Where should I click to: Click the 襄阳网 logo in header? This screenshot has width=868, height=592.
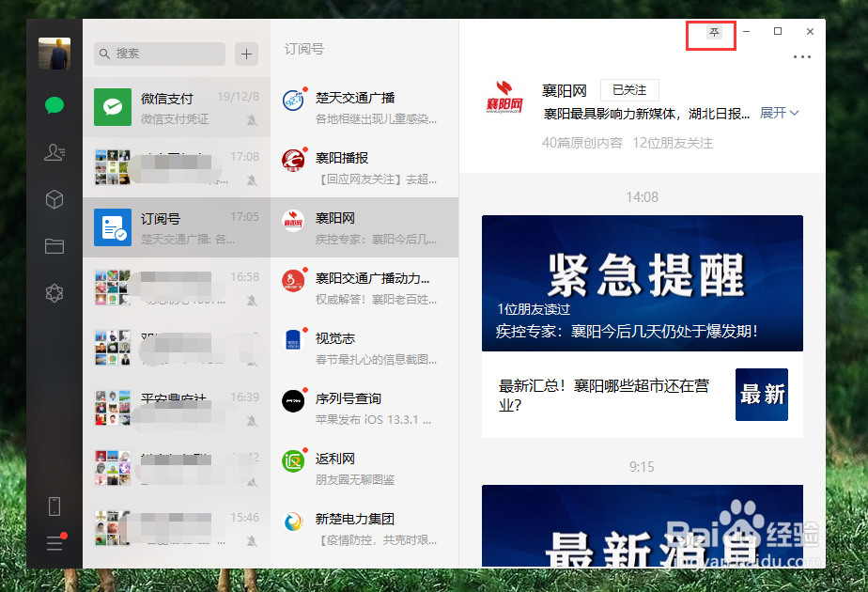504,97
